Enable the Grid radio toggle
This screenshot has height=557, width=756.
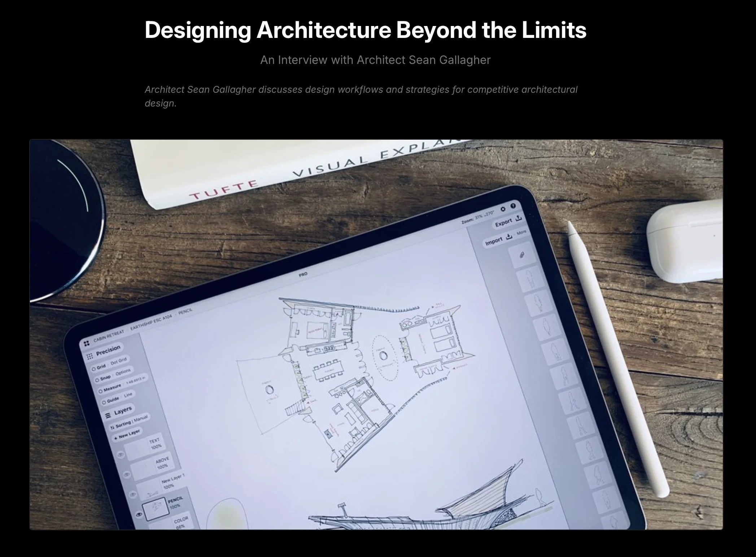point(94,369)
